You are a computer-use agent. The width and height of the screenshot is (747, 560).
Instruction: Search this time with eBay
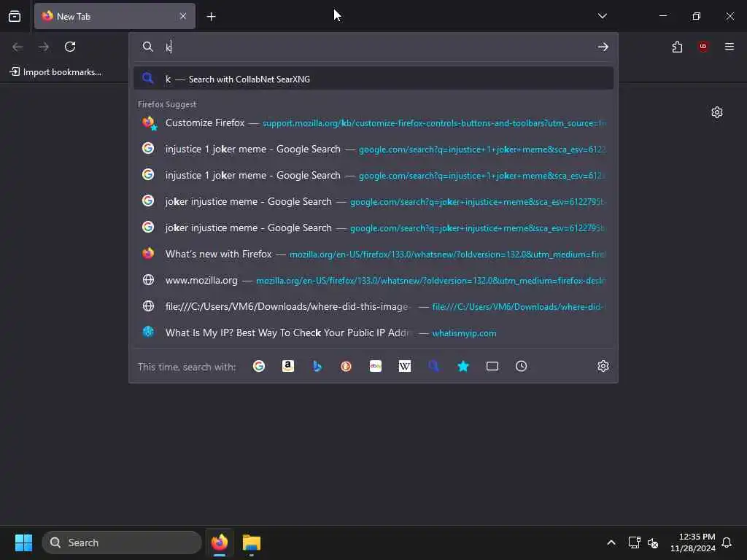click(x=376, y=366)
